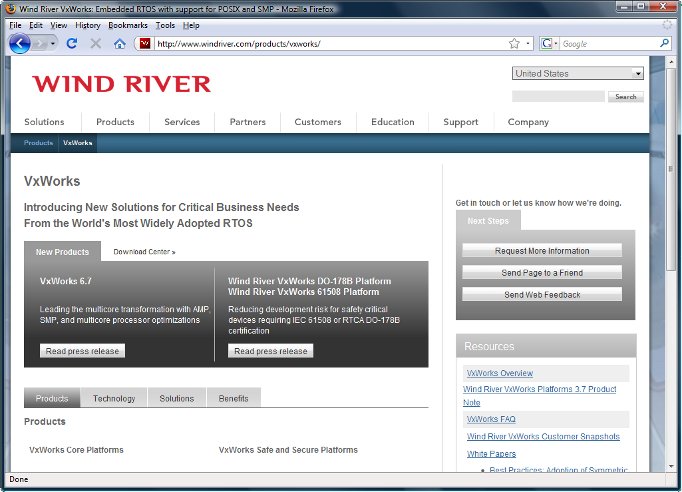The height and width of the screenshot is (492, 682).
Task: Click the Wind River logo
Action: (x=121, y=84)
